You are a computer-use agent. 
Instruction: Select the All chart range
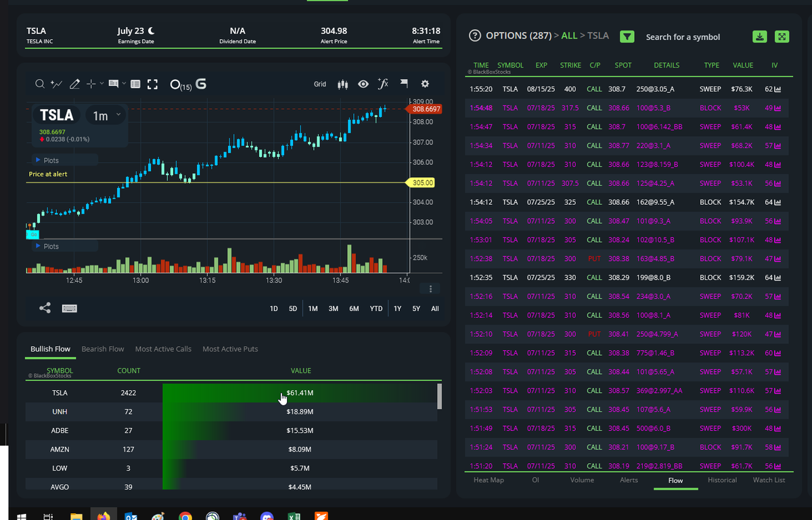tap(435, 308)
